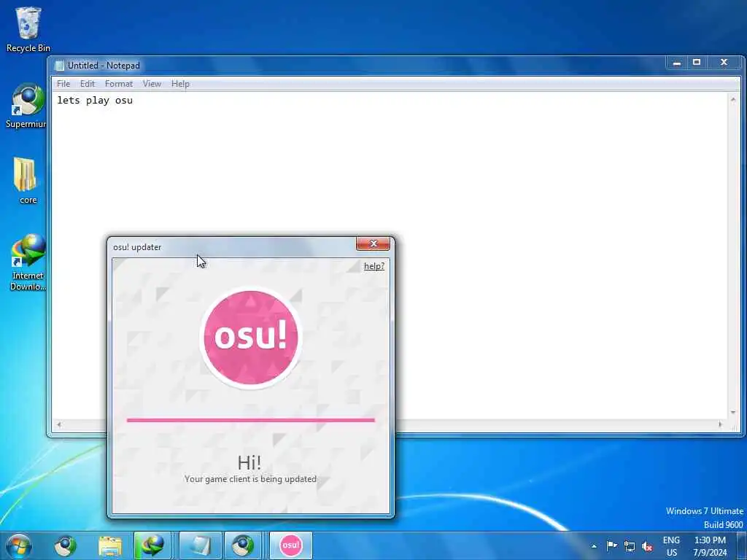Viewport: 747px width, 560px height.
Task: Click Notepad vertical scrollbar down arrow
Action: (x=733, y=413)
